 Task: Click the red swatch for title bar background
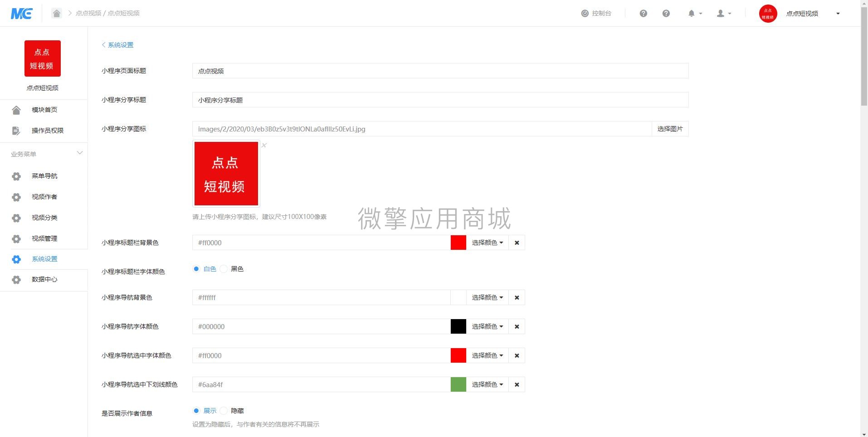458,243
